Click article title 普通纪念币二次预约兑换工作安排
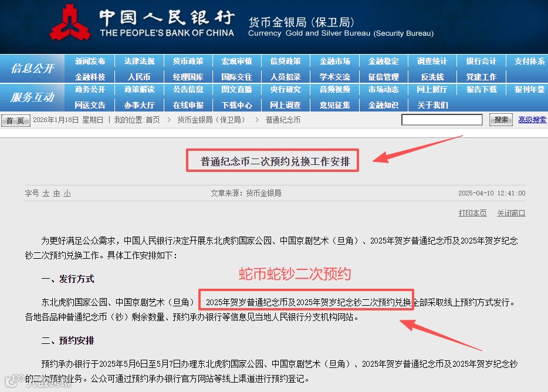Viewport: 548px width, 392px height. 275,161
